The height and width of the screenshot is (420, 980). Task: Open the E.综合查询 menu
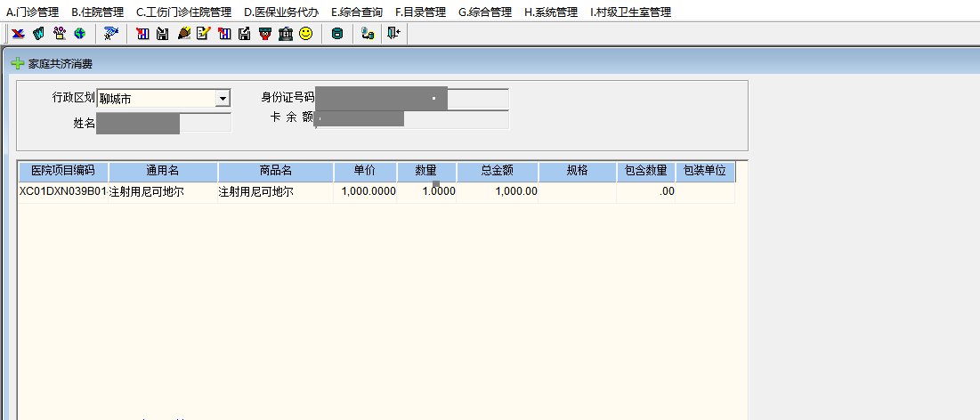pyautogui.click(x=356, y=12)
